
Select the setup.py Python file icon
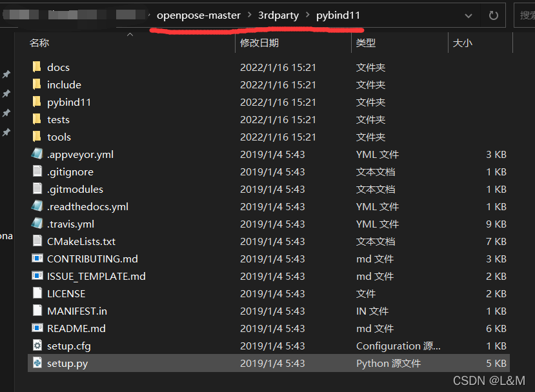tap(37, 363)
